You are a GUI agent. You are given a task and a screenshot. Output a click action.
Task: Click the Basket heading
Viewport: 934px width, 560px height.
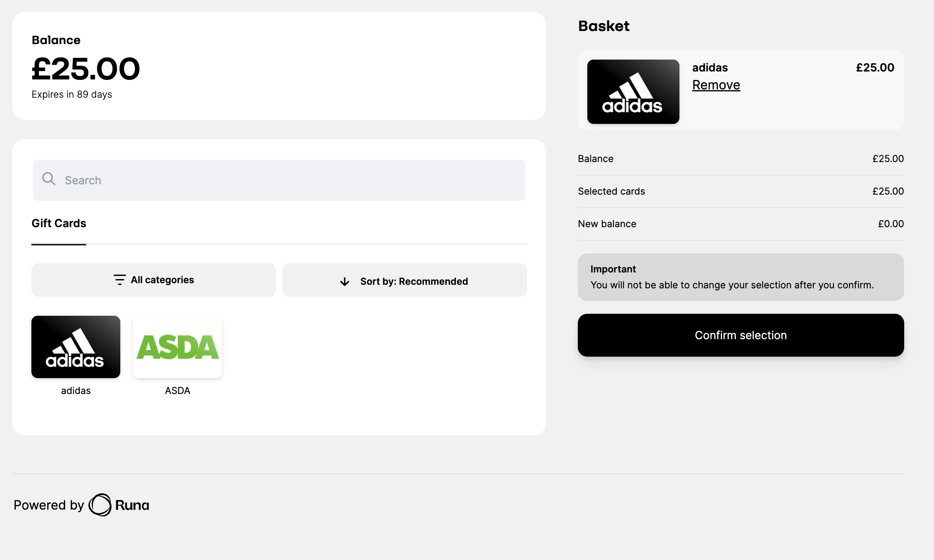(604, 26)
